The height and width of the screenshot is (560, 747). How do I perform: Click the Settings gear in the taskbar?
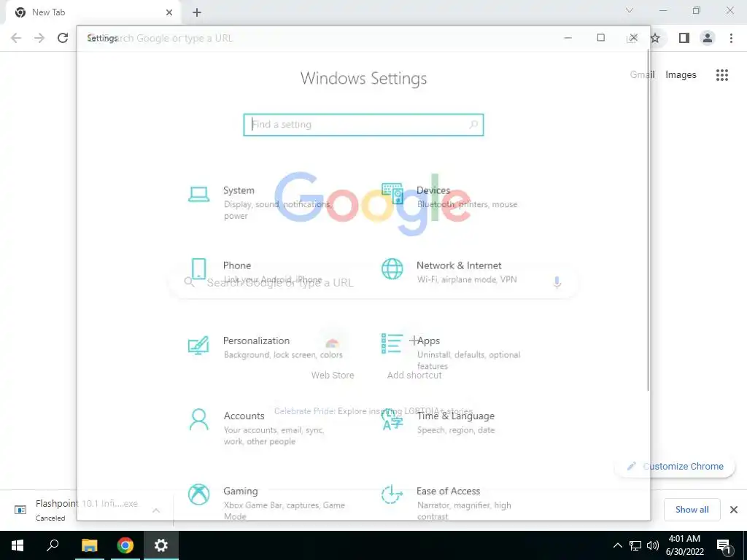click(x=161, y=545)
